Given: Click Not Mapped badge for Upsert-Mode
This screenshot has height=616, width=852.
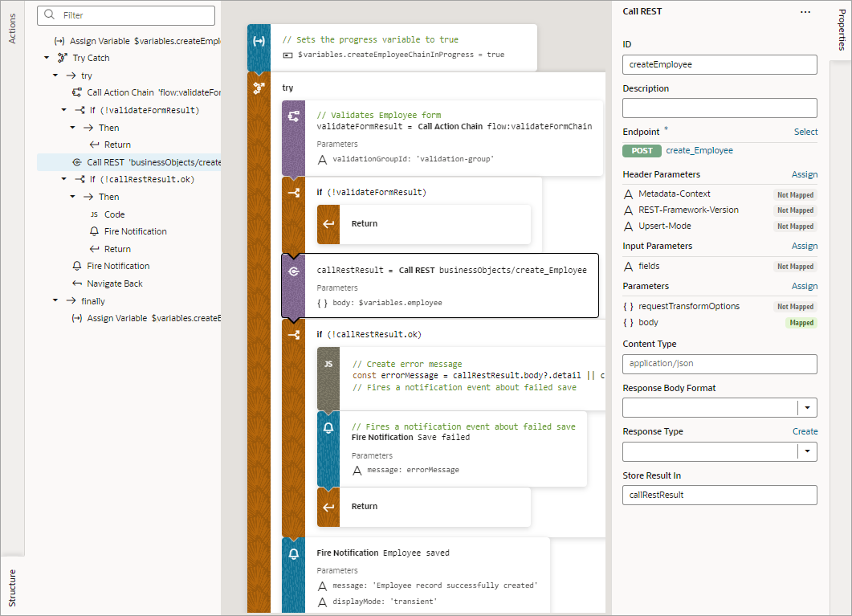Looking at the screenshot, I should [795, 226].
